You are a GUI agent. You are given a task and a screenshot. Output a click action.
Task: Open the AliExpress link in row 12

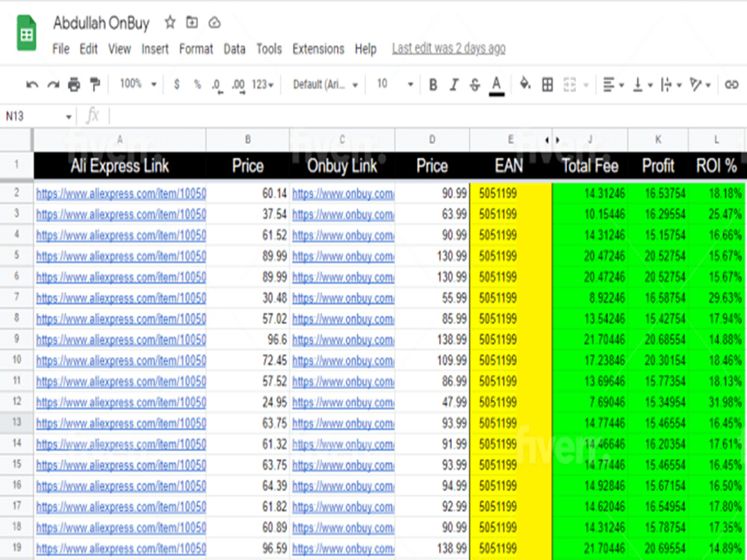coord(121,402)
